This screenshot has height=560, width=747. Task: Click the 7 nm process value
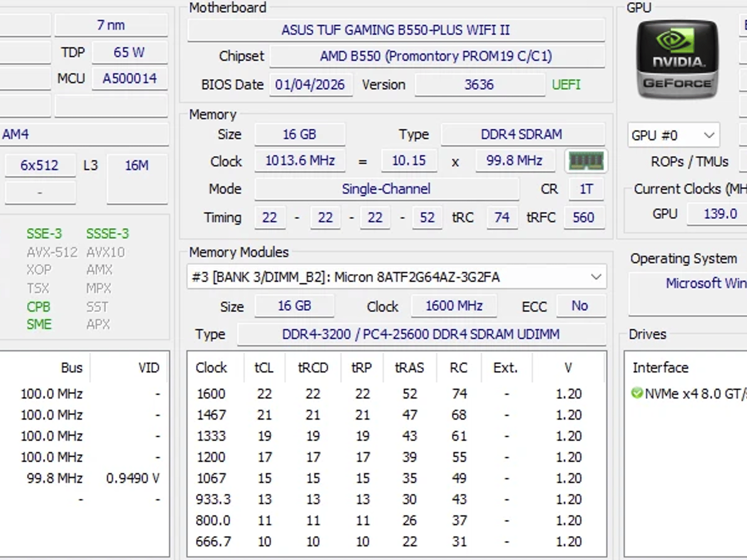[111, 25]
